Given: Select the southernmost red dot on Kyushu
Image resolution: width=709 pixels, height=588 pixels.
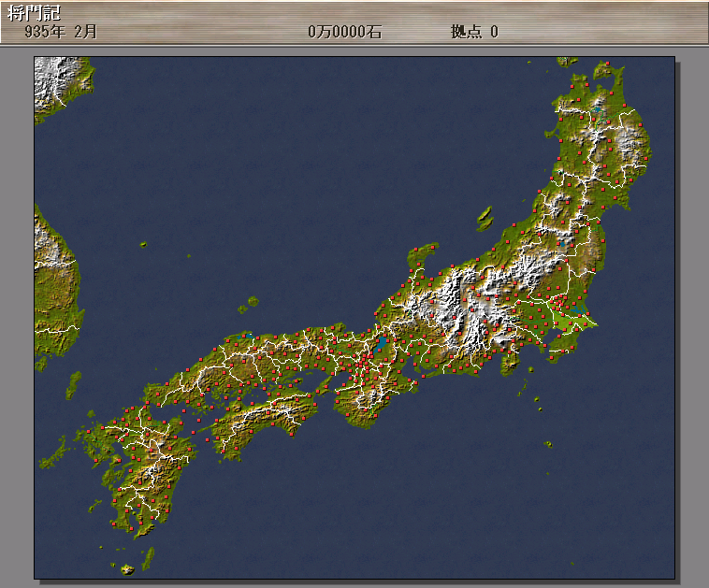Looking at the screenshot, I should 132,528.
